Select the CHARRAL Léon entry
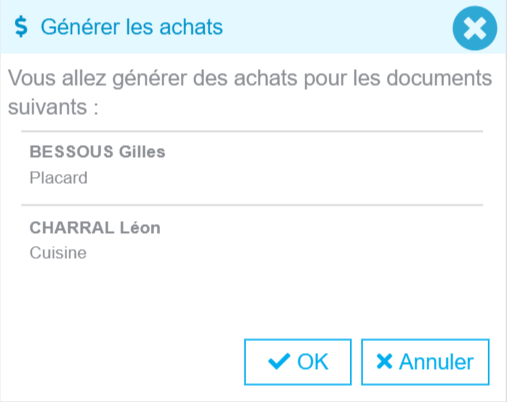Viewport: 507px width, 402px height. [95, 228]
